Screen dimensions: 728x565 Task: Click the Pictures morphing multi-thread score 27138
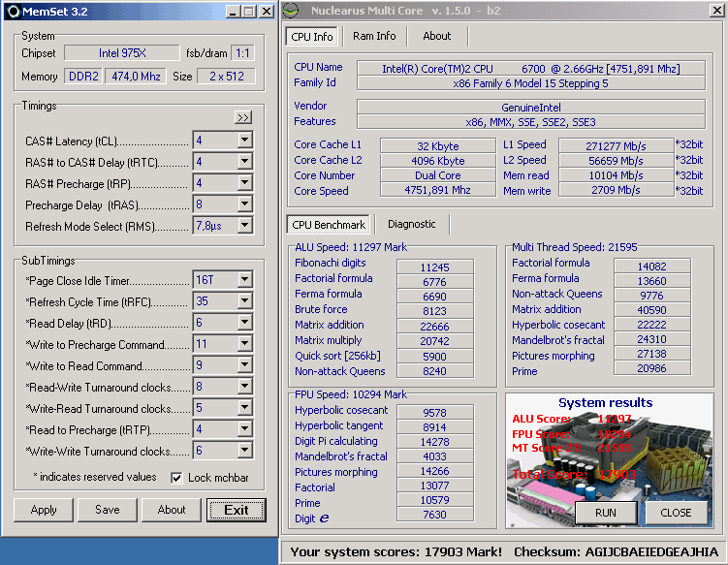[x=651, y=354]
